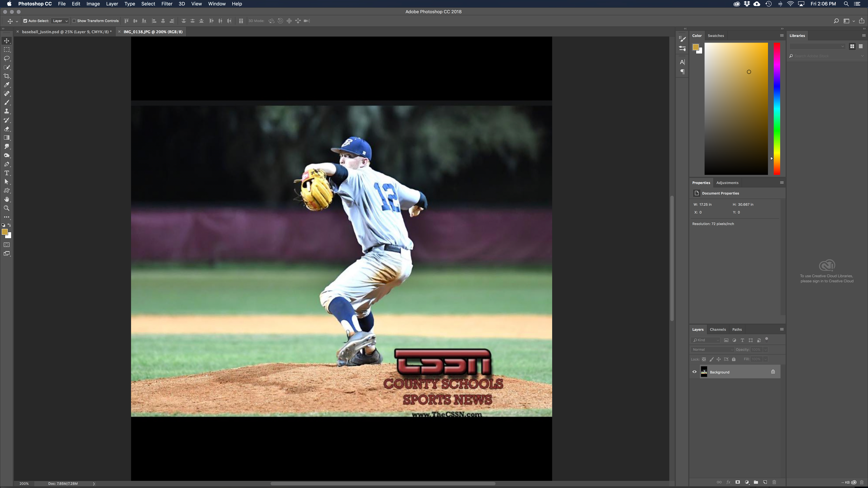The height and width of the screenshot is (488, 868).
Task: Create a new layer in Layers panel
Action: pyautogui.click(x=765, y=482)
